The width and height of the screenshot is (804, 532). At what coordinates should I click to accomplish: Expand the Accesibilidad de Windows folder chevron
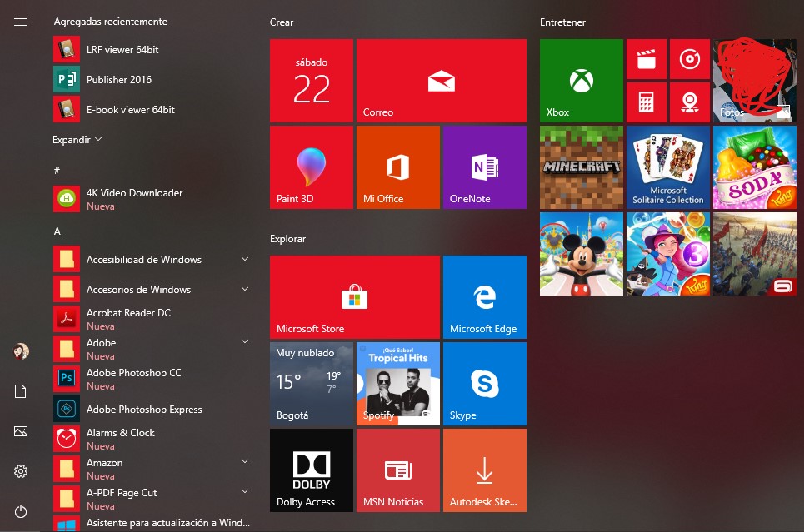coord(245,259)
